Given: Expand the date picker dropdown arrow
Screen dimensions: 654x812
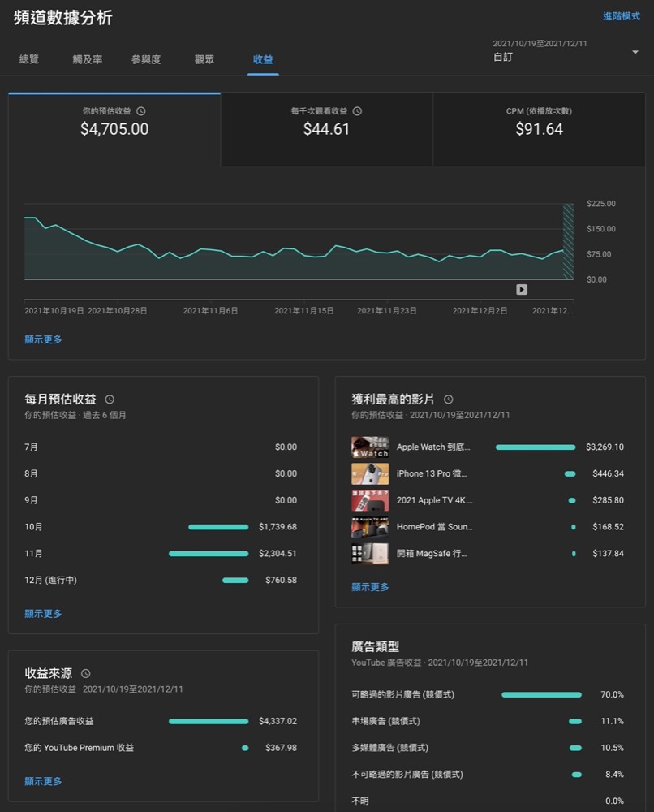Looking at the screenshot, I should tap(635, 50).
